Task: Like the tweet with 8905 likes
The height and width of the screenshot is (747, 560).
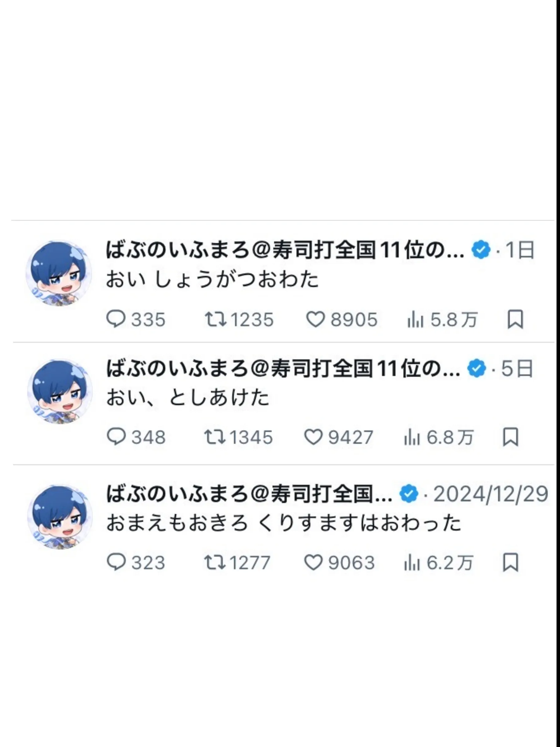Action: pos(342,319)
